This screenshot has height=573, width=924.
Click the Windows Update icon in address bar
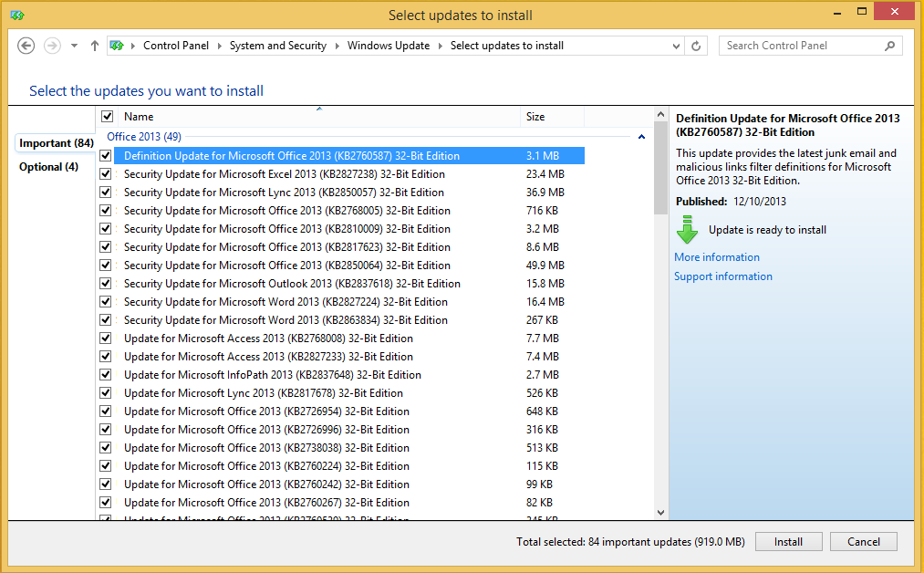[x=117, y=46]
